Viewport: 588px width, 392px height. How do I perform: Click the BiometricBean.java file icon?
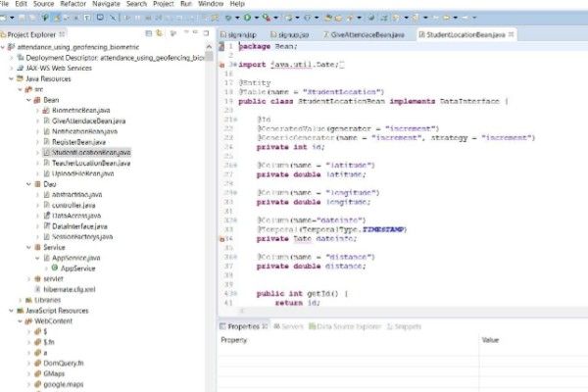[x=46, y=111]
